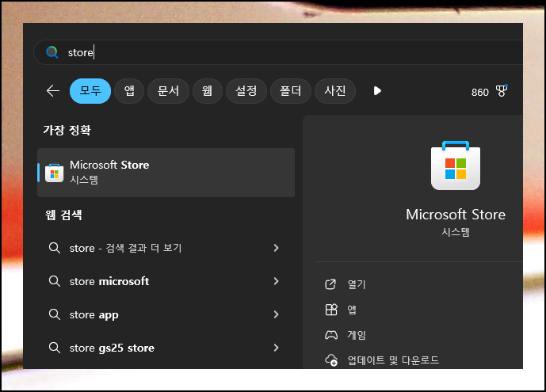Click the Microsoft Store title in preview pane
546x392 pixels.
[456, 215]
